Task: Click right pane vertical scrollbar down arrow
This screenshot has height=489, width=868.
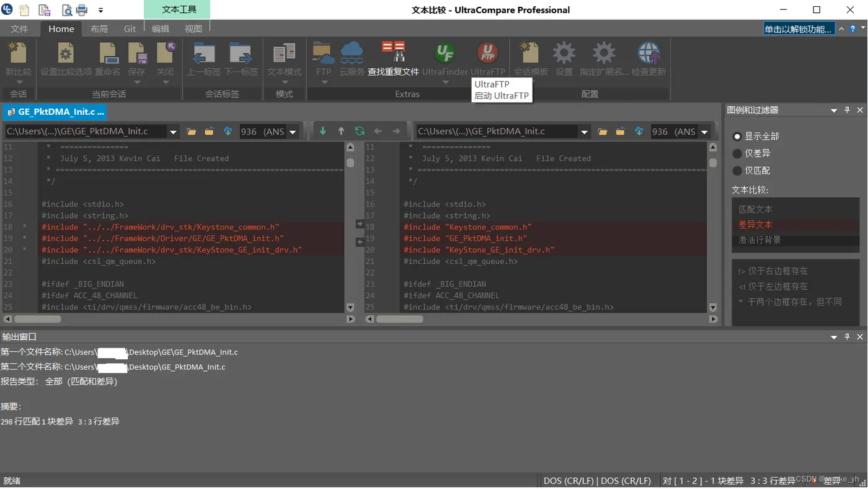Action: pyautogui.click(x=712, y=307)
